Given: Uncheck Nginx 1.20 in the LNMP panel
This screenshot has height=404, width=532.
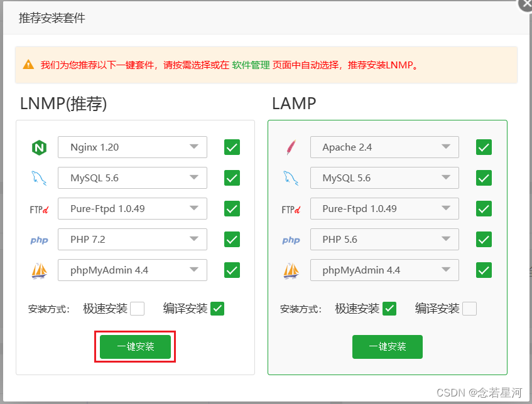Looking at the screenshot, I should tap(232, 147).
